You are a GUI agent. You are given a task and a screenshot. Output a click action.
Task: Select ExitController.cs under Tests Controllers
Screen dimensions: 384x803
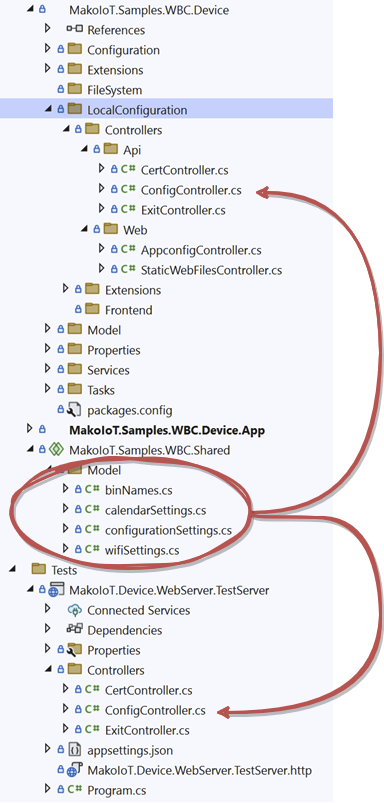click(x=147, y=730)
